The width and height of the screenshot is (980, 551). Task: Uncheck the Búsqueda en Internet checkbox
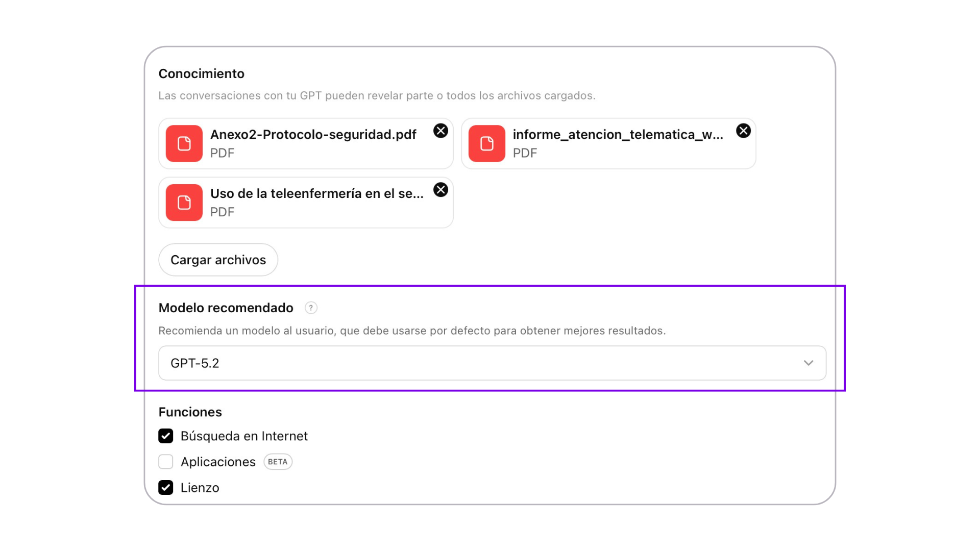pos(166,436)
